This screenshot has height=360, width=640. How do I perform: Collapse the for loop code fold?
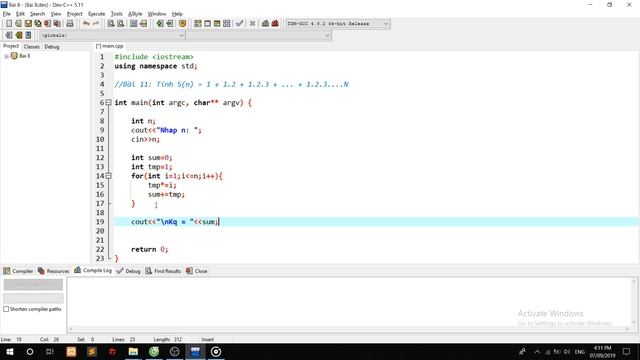pyautogui.click(x=109, y=176)
